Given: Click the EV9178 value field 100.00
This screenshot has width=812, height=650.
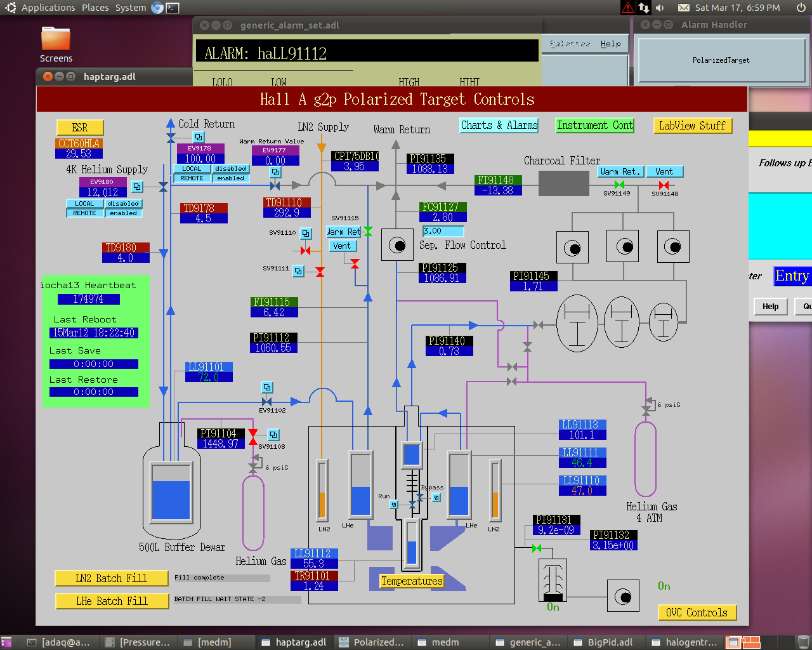Looking at the screenshot, I should click(200, 159).
